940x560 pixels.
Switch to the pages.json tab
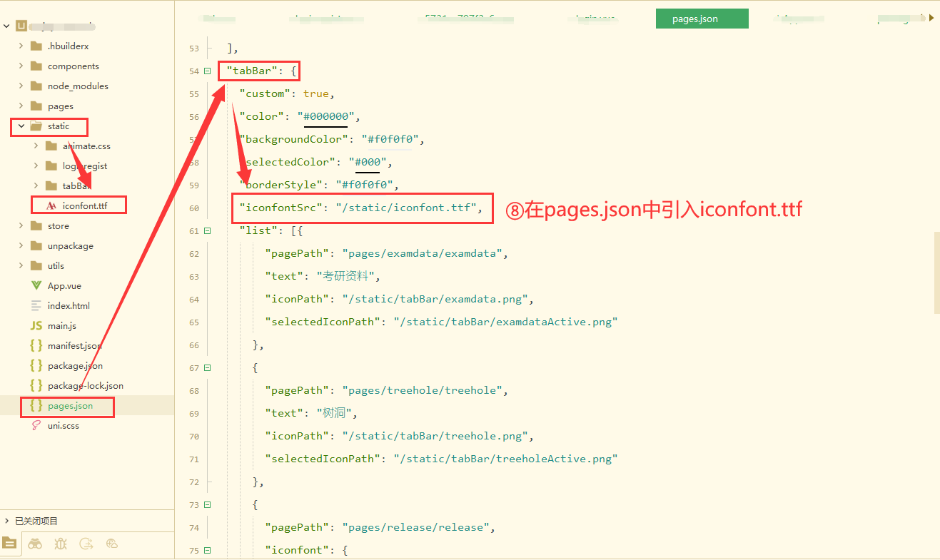coord(702,19)
